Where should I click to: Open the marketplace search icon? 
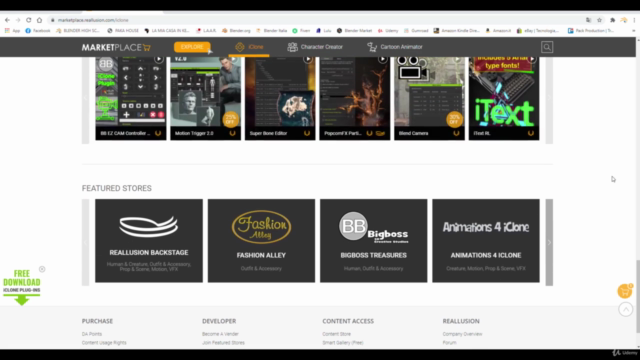pyautogui.click(x=547, y=47)
